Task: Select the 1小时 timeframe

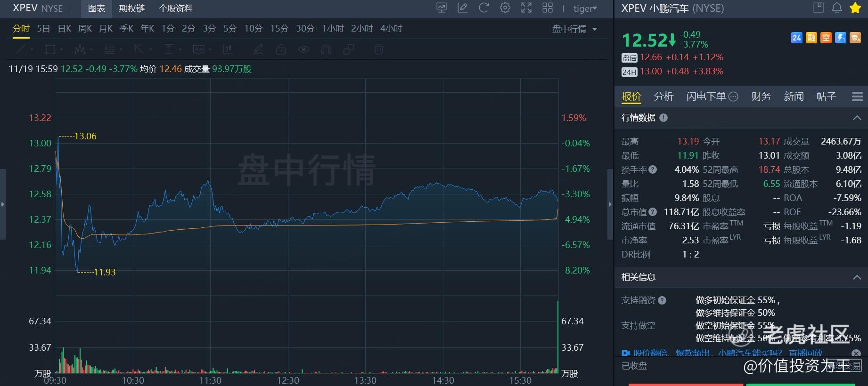Action: [x=333, y=29]
